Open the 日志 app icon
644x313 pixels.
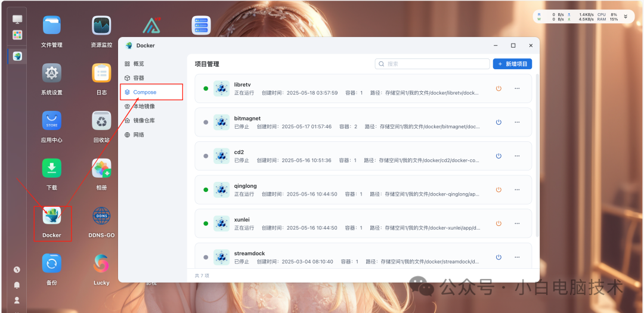101,73
